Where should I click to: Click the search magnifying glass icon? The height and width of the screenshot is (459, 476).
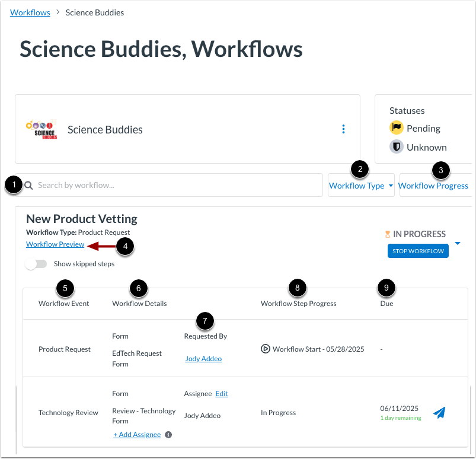pos(28,185)
